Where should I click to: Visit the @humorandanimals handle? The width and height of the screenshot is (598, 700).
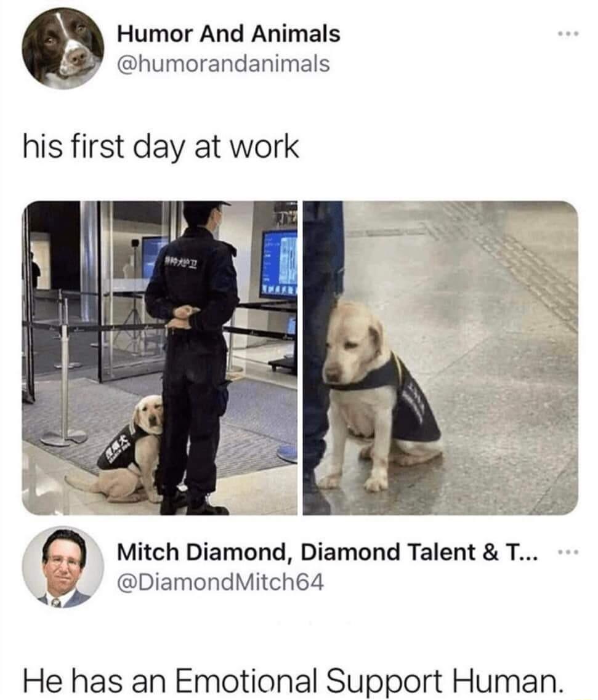coord(224,63)
